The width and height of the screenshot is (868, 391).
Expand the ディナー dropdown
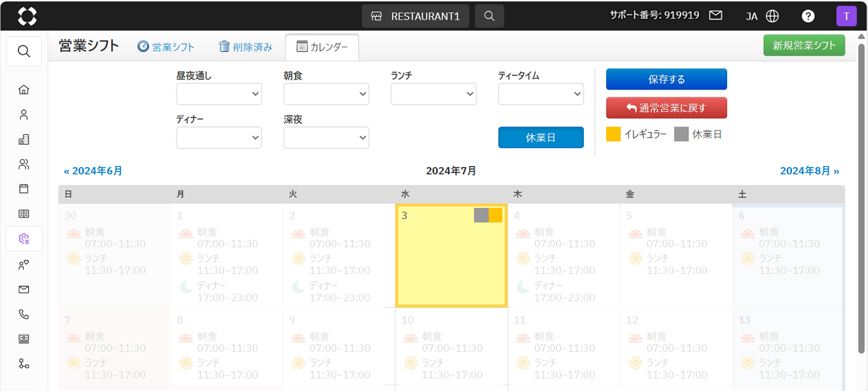218,137
